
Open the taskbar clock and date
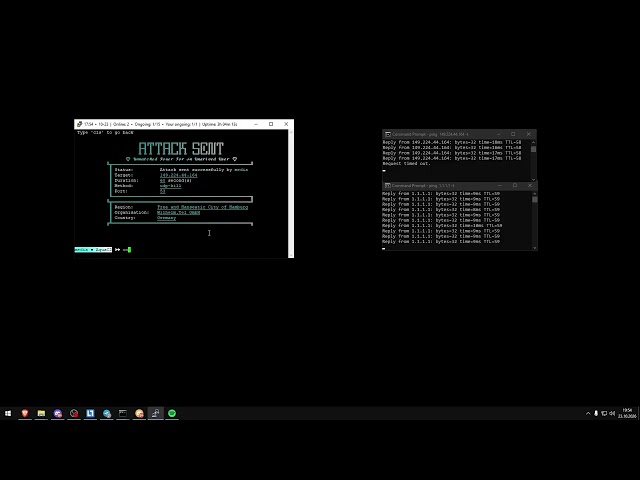627,413
